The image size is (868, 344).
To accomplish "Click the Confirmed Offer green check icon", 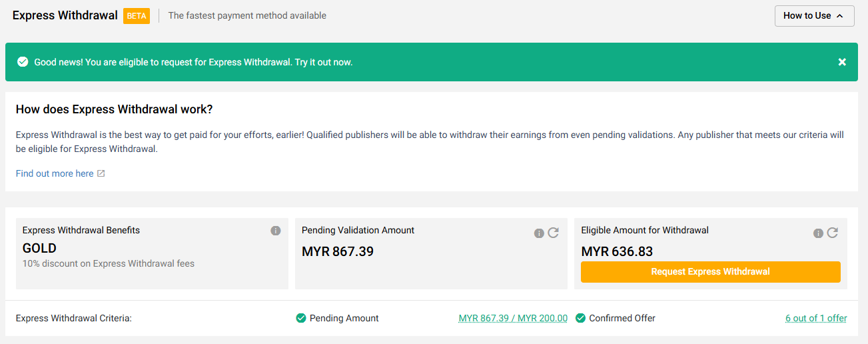I will [x=580, y=319].
